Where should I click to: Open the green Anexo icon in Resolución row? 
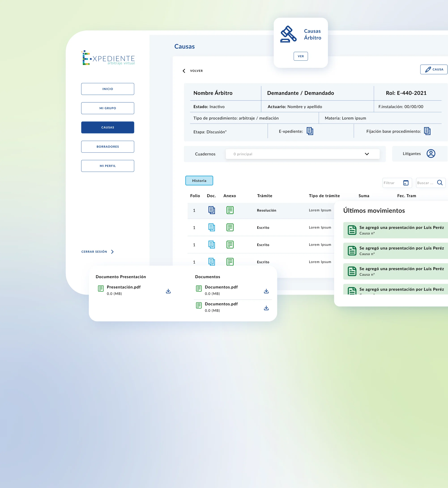coord(230,210)
